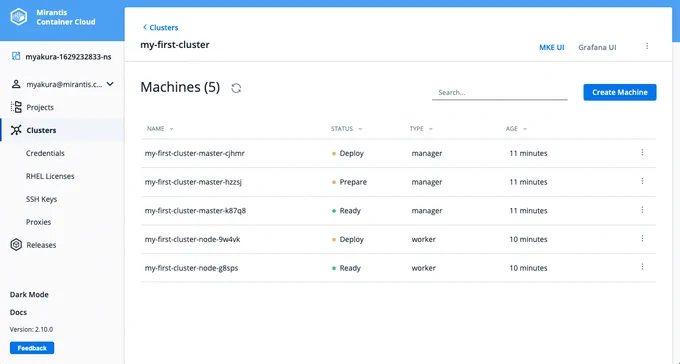Click the Projects sidebar icon
The image size is (680, 364).
coord(16,107)
